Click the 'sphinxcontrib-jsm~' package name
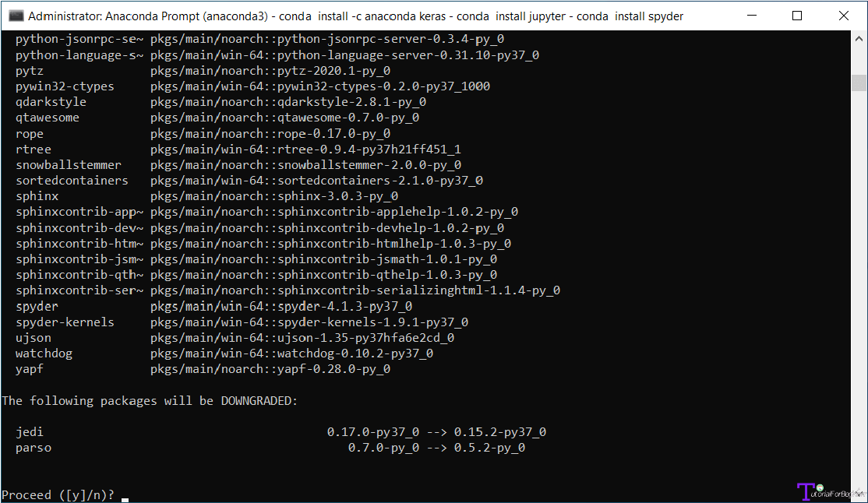 point(79,259)
